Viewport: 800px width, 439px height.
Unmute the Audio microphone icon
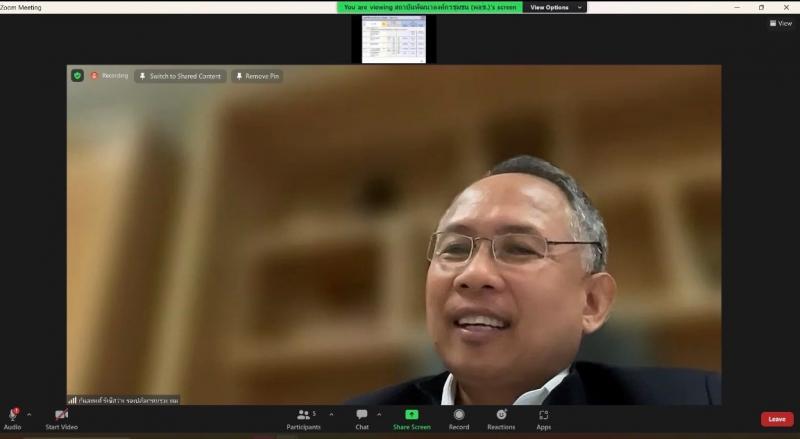[12, 415]
